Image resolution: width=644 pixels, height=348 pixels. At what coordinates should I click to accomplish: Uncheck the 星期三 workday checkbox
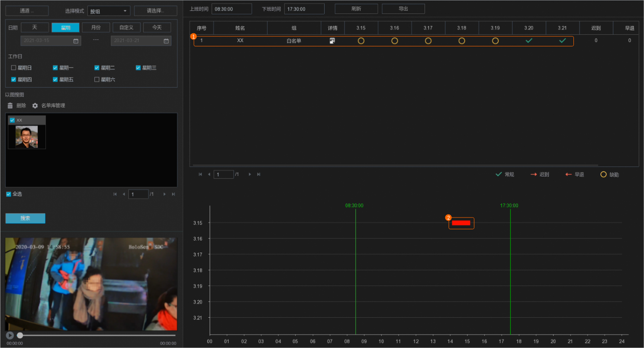click(138, 68)
